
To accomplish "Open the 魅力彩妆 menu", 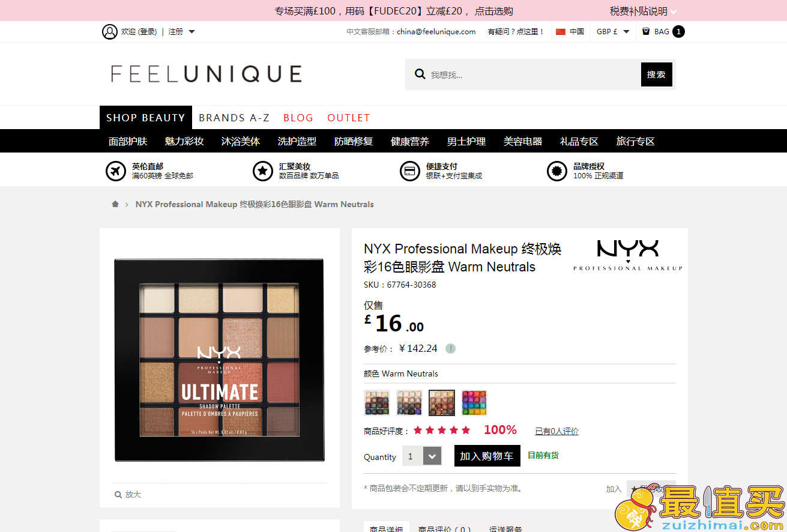I will (184, 141).
